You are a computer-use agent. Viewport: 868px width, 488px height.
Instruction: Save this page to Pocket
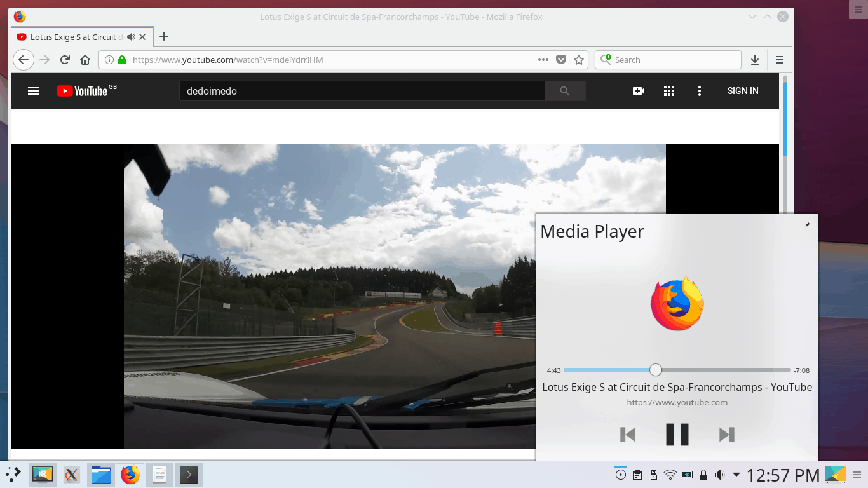tap(561, 60)
